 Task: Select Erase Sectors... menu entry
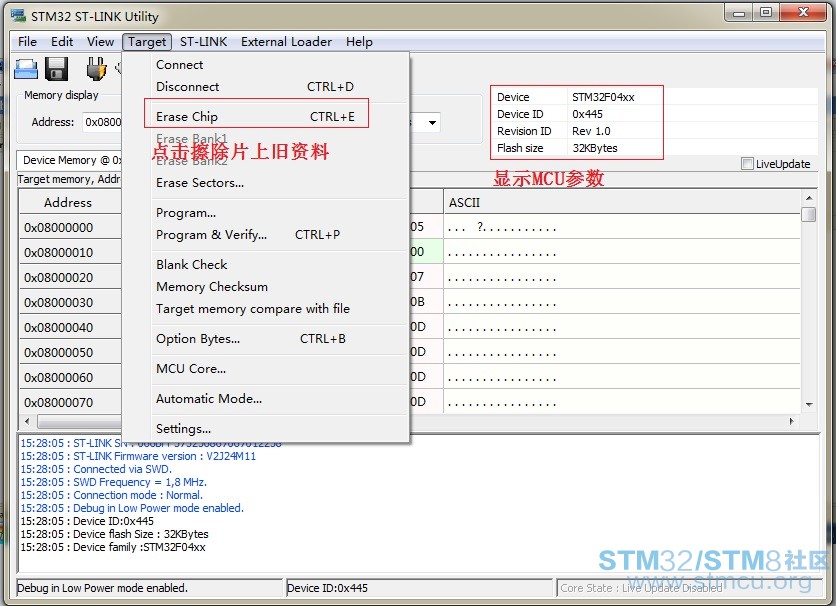click(266, 183)
